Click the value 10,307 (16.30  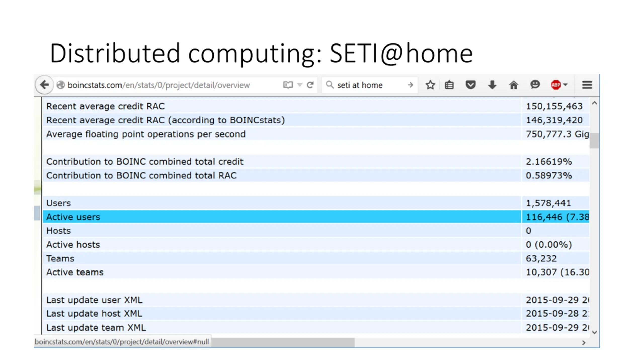click(557, 272)
